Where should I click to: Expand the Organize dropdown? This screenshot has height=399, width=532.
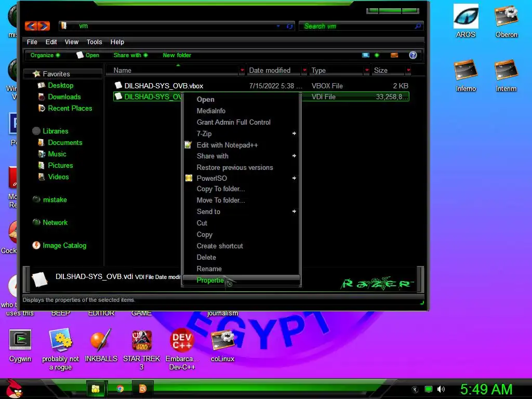click(45, 55)
